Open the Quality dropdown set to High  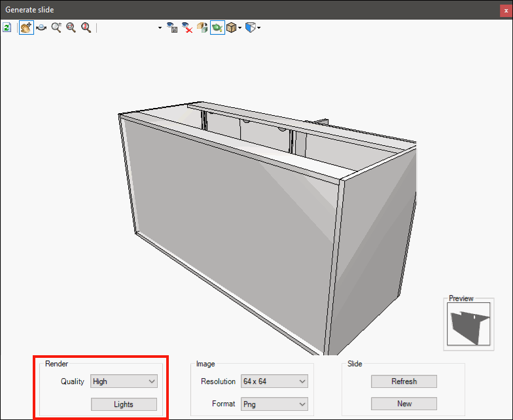(124, 381)
